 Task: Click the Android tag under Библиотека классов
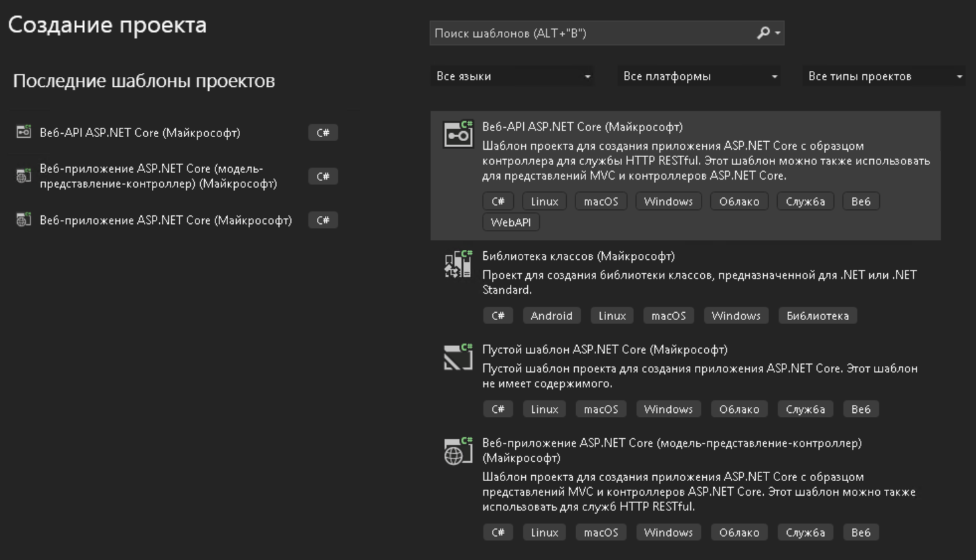point(551,315)
